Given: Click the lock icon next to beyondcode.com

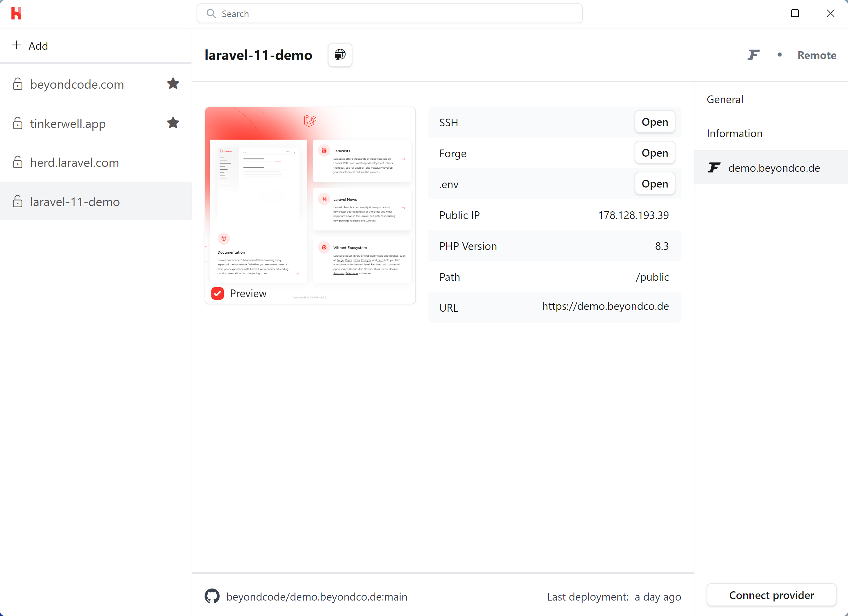Looking at the screenshot, I should click(18, 84).
